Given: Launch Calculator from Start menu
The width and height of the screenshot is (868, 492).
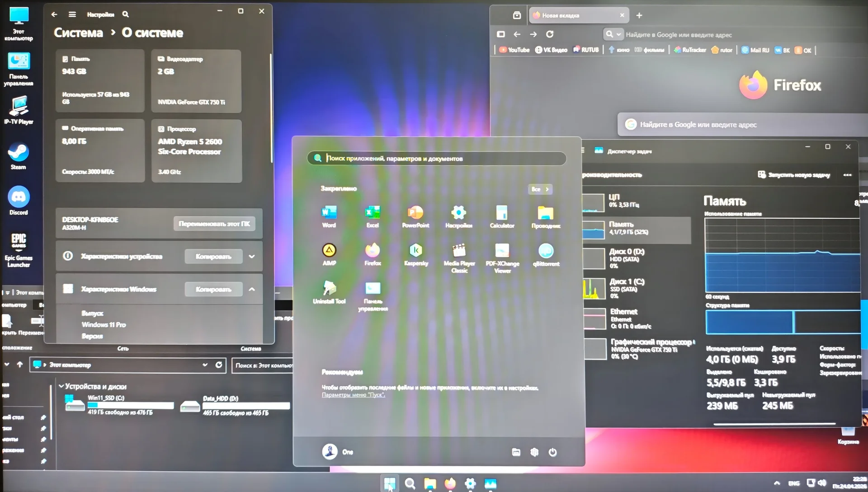Looking at the screenshot, I should [x=502, y=216].
